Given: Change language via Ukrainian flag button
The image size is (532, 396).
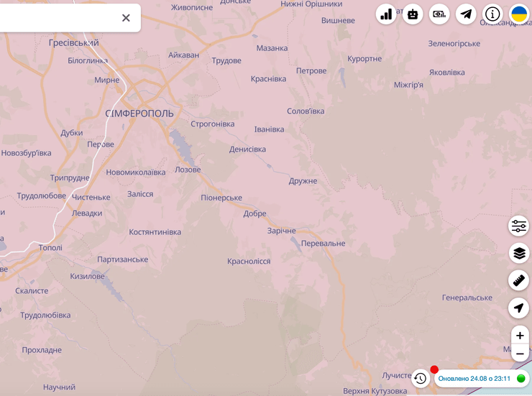Looking at the screenshot, I should pos(519,14).
